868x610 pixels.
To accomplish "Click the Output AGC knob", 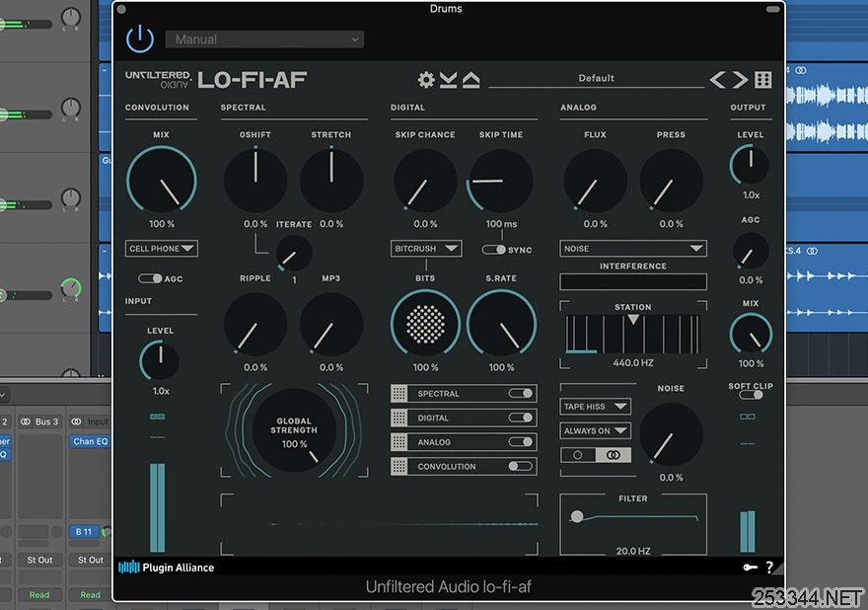I will pos(750,251).
